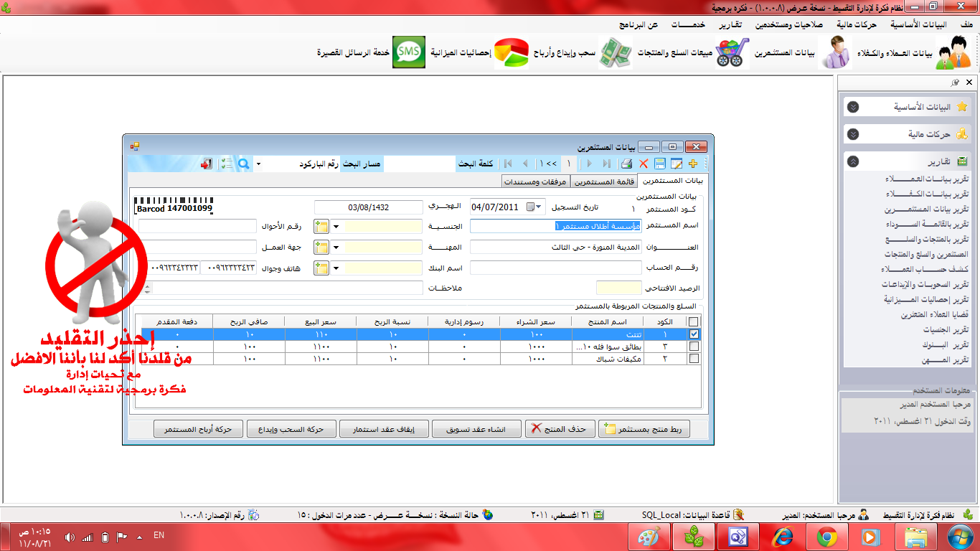This screenshot has width=980, height=551.
Task: Jump to first record navigation arrow
Action: 509,164
